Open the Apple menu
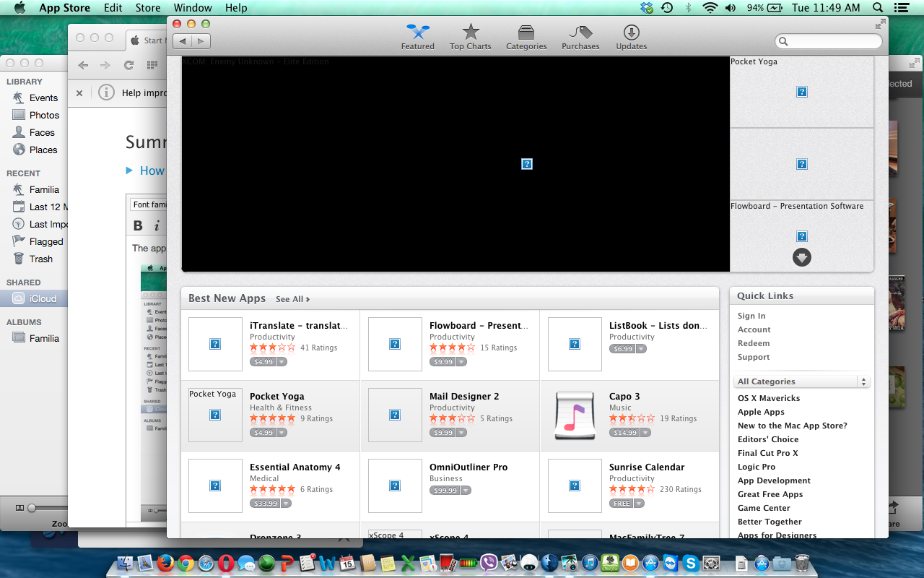The width and height of the screenshot is (924, 578). 19,8
